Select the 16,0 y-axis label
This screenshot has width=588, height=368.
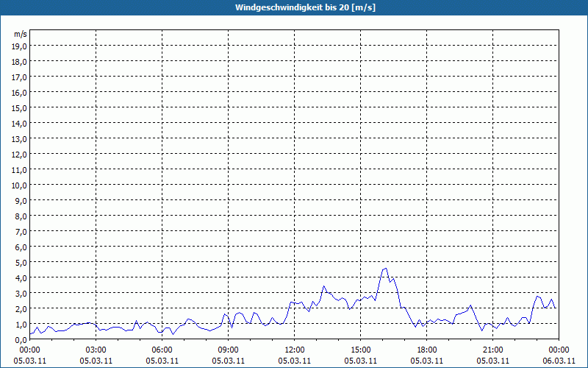coord(20,93)
